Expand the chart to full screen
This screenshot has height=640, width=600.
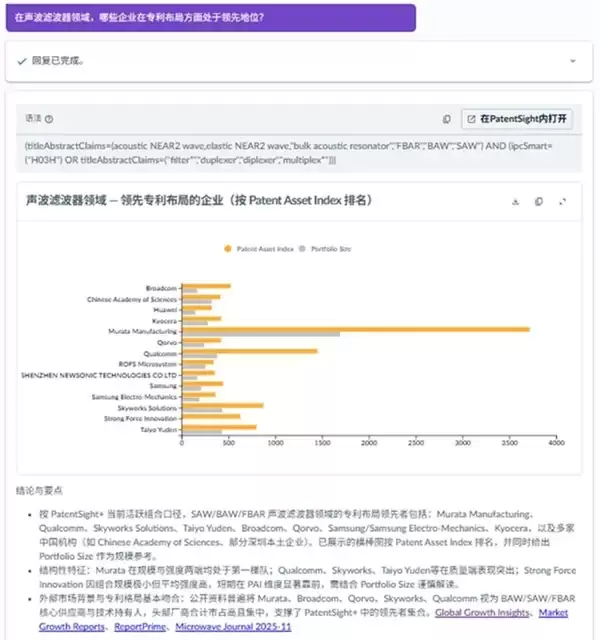[x=562, y=201]
